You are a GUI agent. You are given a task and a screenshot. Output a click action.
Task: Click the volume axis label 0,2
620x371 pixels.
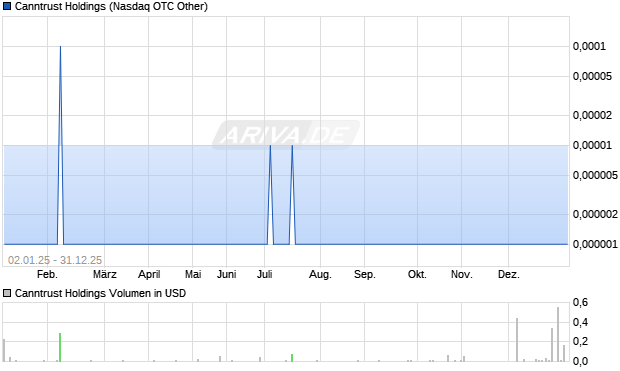pos(580,341)
